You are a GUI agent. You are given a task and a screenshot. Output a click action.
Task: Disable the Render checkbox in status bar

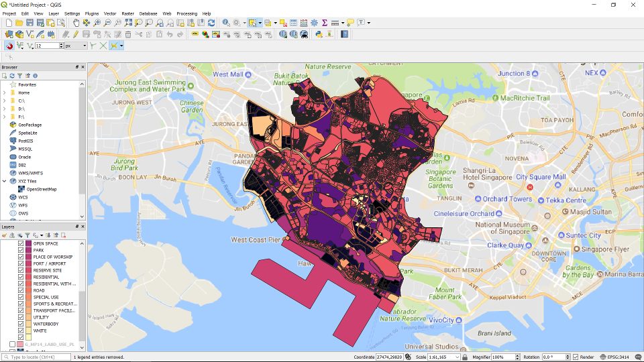(x=576, y=357)
